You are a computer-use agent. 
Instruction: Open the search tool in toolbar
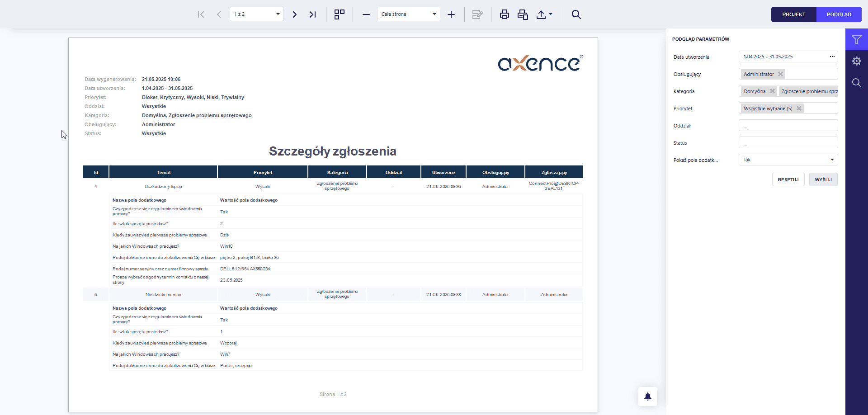tap(576, 14)
